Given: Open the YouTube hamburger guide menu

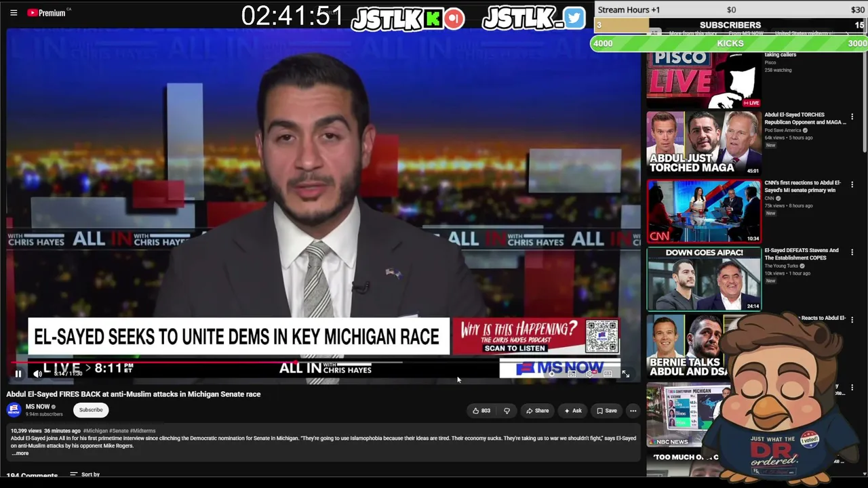Looking at the screenshot, I should click(14, 13).
